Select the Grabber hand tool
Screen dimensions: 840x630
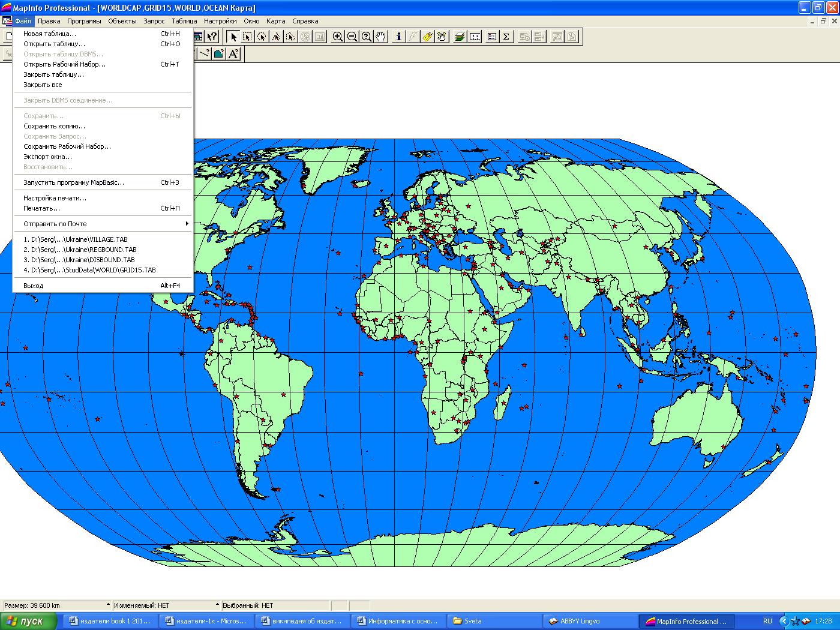(x=381, y=37)
